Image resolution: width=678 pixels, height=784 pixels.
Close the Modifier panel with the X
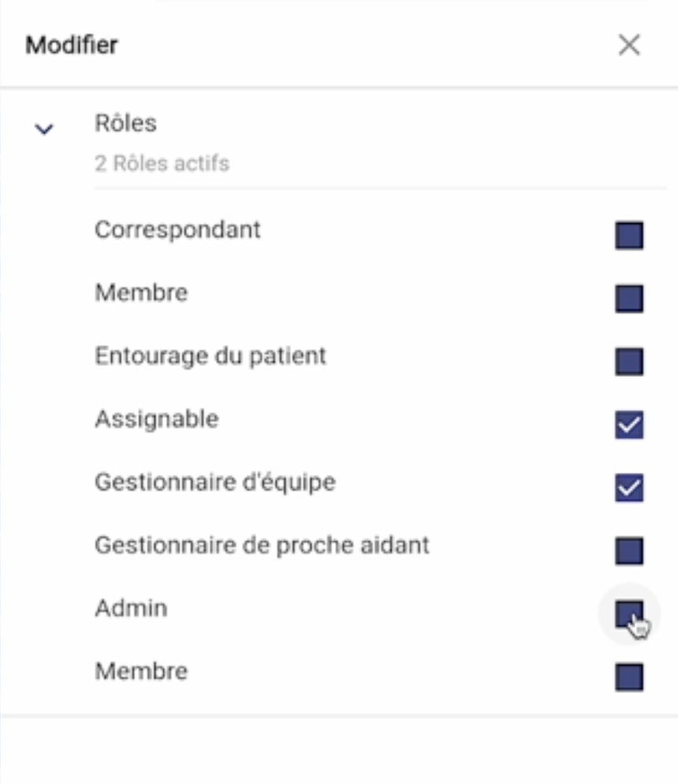click(629, 45)
